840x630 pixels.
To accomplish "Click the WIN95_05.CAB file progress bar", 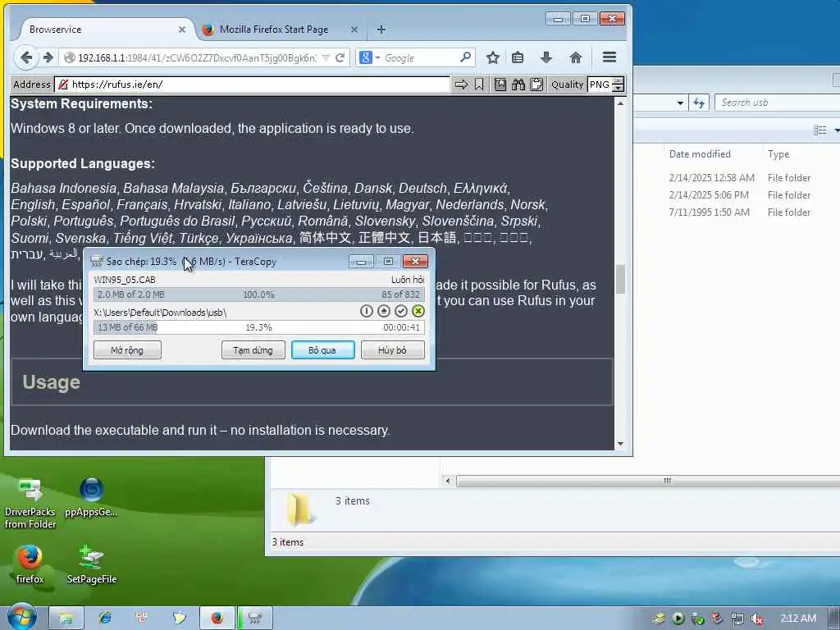I will (x=258, y=294).
